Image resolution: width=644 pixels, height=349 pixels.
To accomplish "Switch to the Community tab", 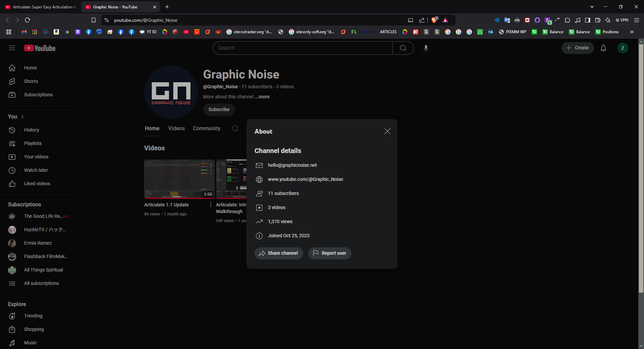I will (207, 128).
